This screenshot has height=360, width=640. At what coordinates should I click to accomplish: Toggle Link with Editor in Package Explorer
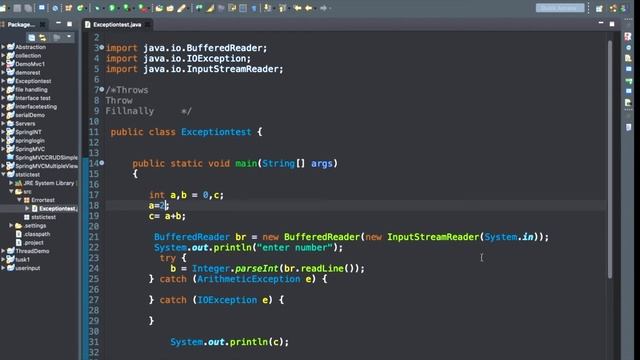[42, 38]
